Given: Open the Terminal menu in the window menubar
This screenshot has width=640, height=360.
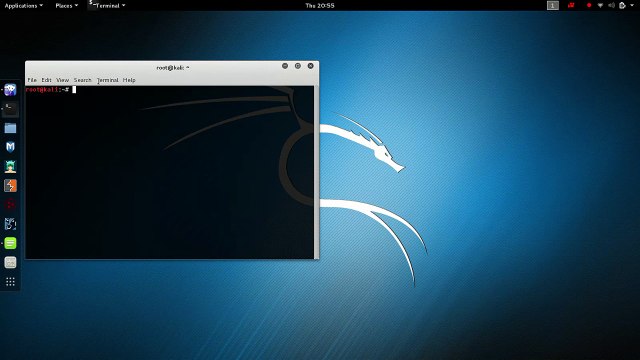Looking at the screenshot, I should click(107, 80).
